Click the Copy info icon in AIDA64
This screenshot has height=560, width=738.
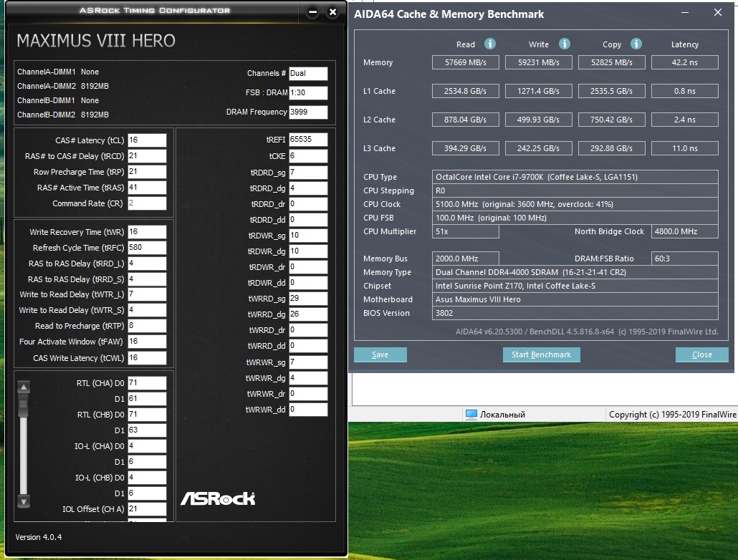[636, 44]
